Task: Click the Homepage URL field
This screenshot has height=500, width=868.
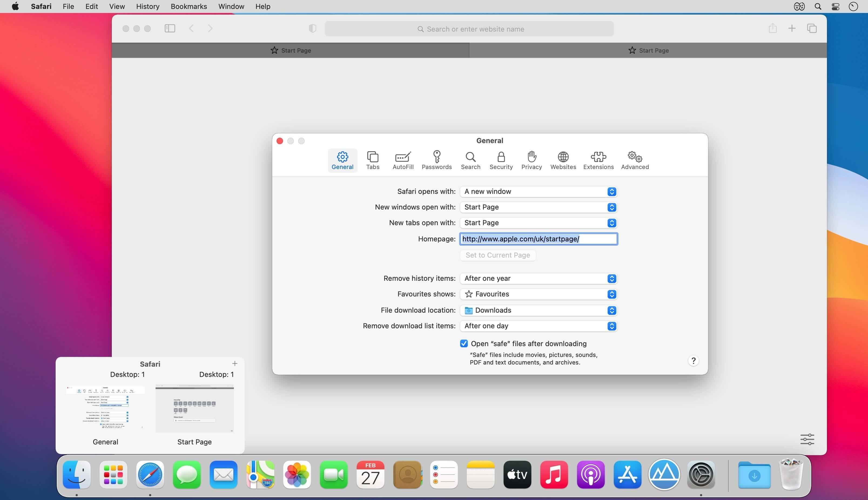Action: pos(538,239)
